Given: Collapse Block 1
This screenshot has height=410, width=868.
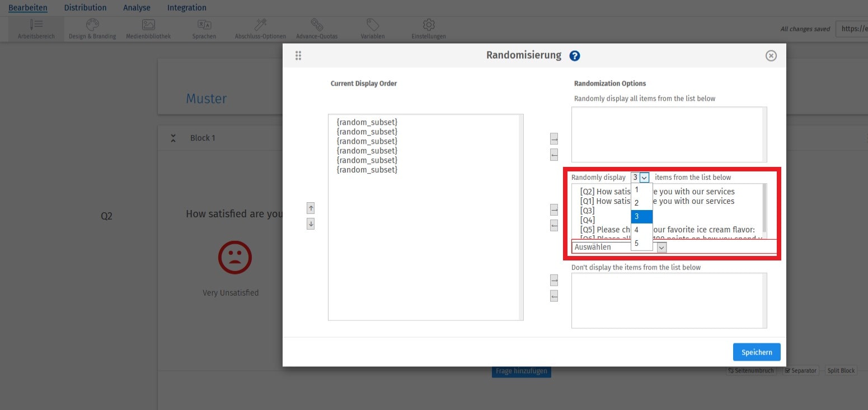Looking at the screenshot, I should [173, 137].
